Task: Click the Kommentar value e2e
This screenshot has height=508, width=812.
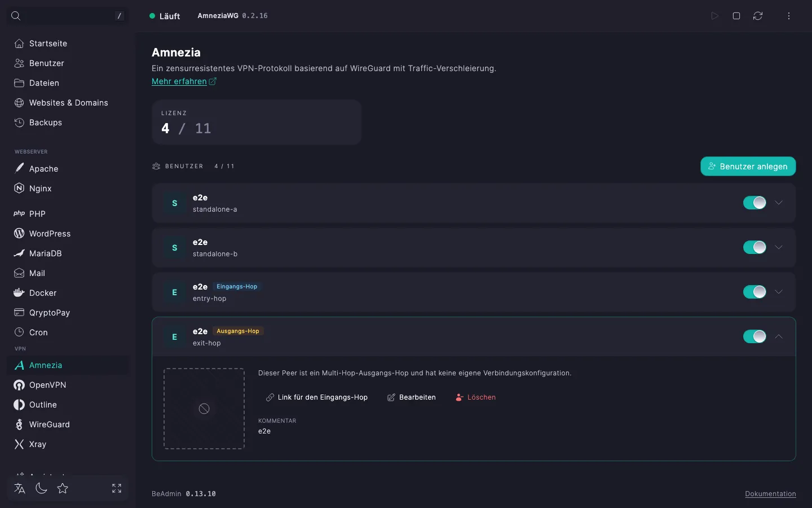Action: click(264, 431)
